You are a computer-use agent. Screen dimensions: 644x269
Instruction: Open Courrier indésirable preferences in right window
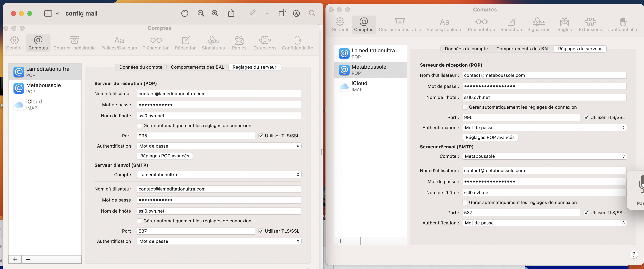click(399, 25)
